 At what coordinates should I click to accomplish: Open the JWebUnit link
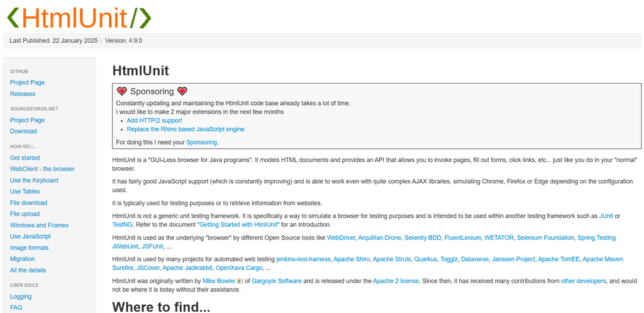click(x=125, y=246)
